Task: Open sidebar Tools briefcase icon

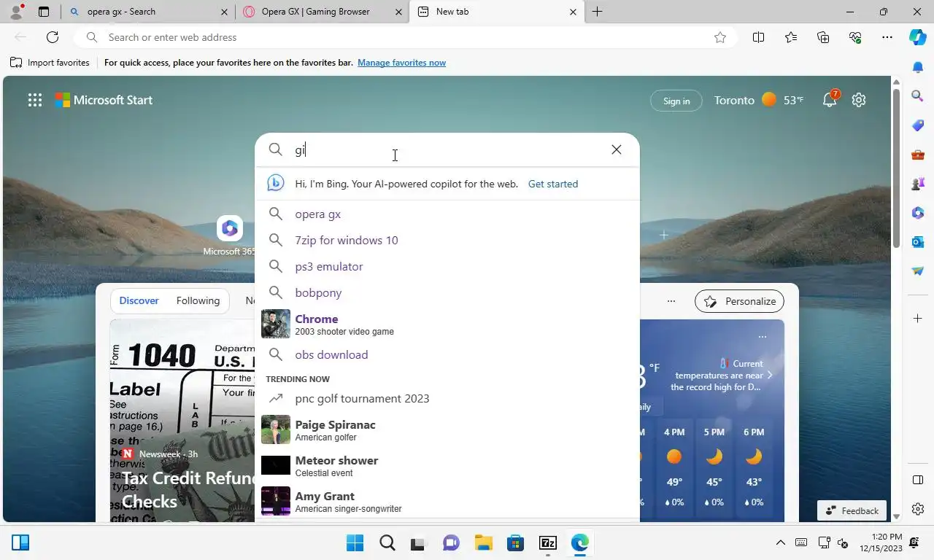Action: 918,155
